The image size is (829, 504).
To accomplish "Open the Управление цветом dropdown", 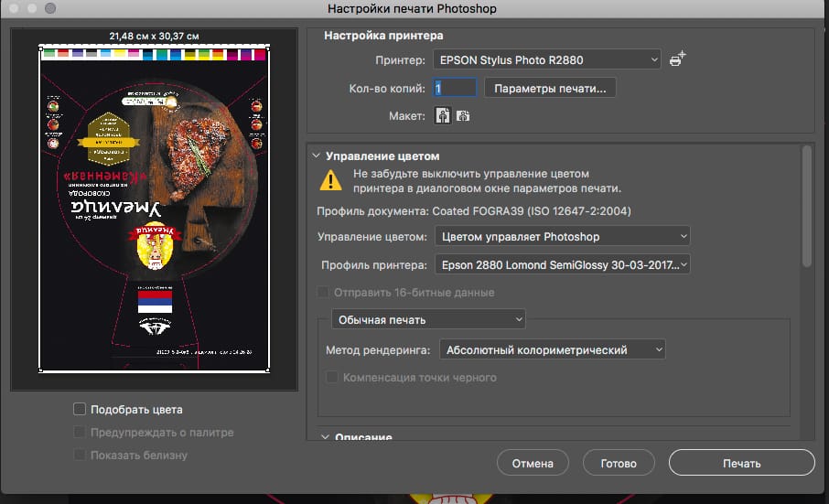I will [562, 237].
